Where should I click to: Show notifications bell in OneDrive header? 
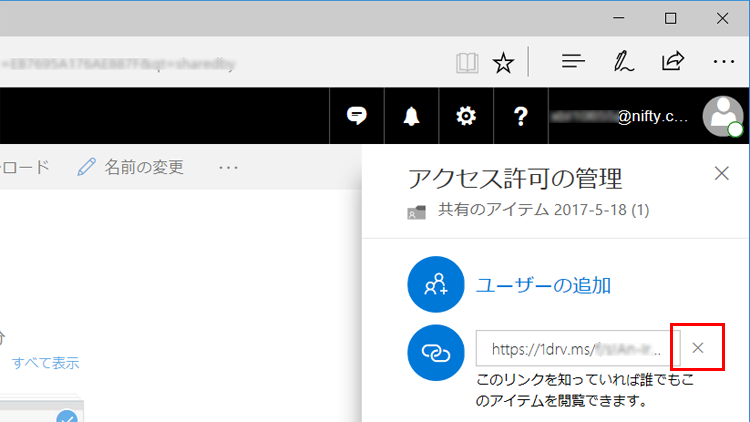pos(411,116)
